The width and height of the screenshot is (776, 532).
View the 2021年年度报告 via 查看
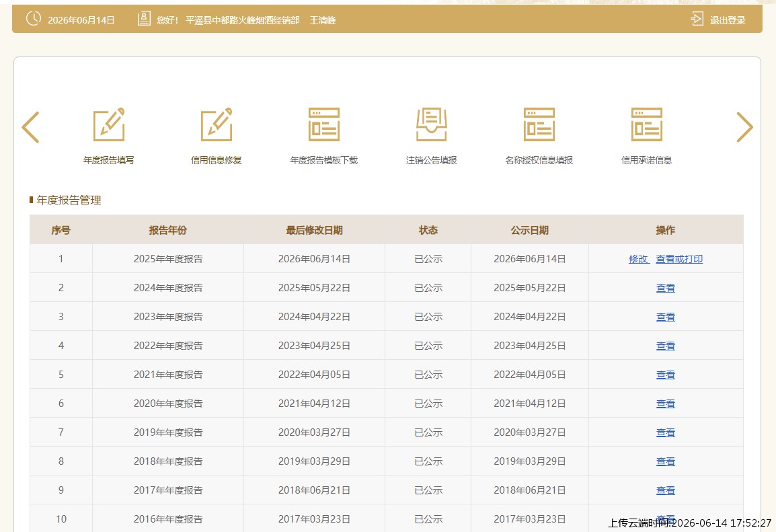[666, 375]
